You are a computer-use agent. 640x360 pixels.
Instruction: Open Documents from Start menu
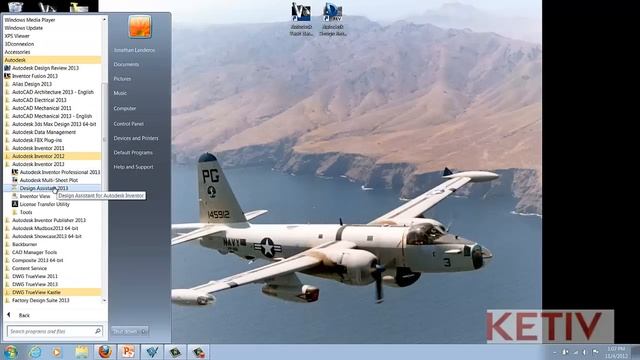click(126, 64)
